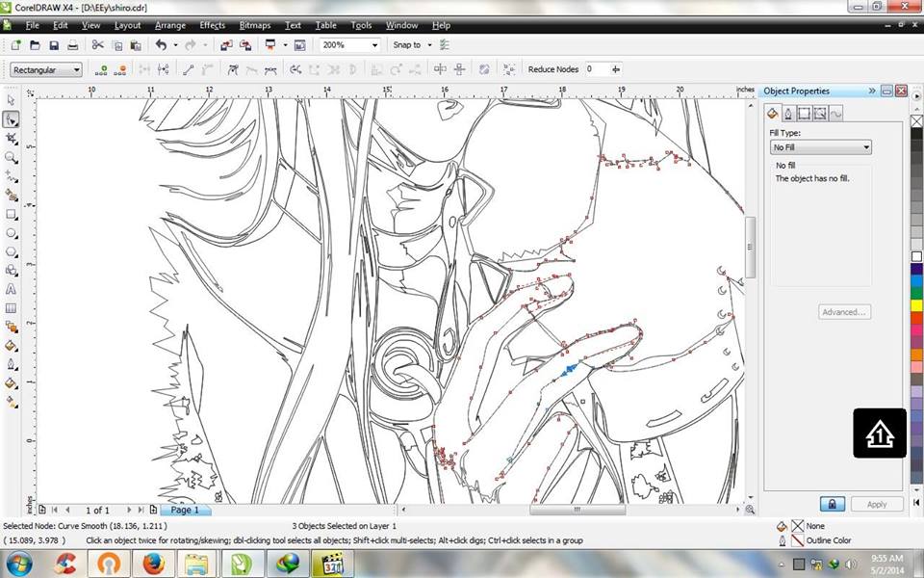The image size is (924, 578).
Task: Toggle the Object Properties lock button
Action: tap(832, 504)
